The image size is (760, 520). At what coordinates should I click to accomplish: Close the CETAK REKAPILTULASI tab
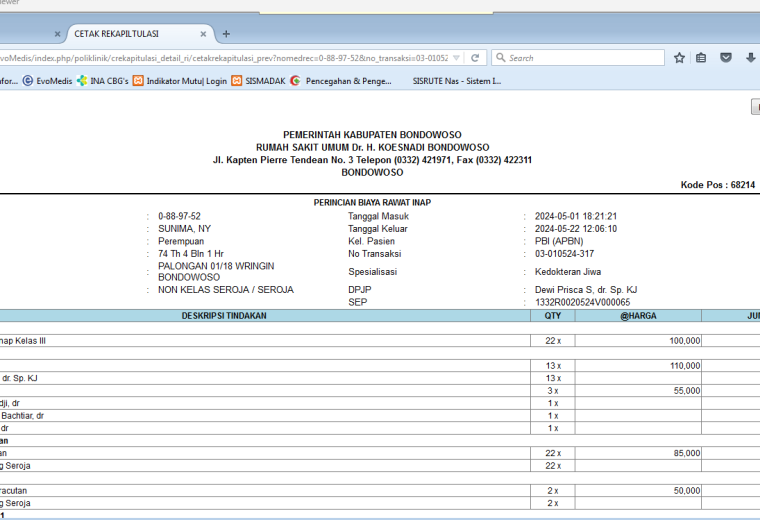coord(203,34)
